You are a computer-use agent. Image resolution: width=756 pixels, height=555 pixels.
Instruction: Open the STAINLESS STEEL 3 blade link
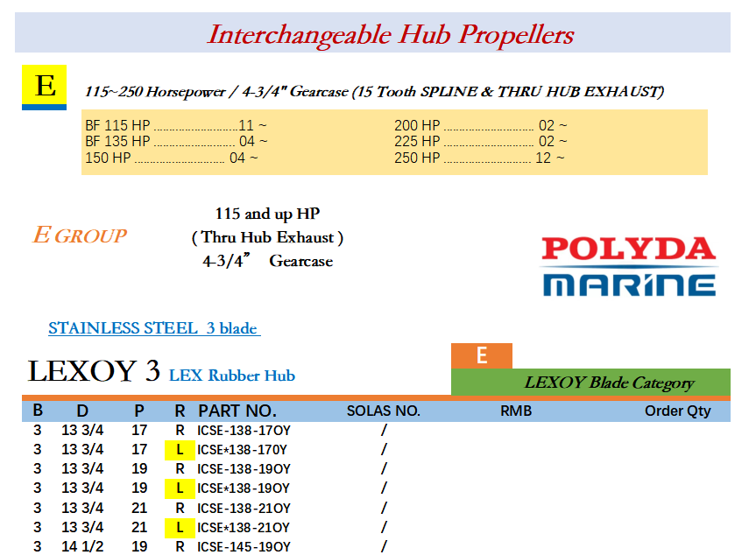tap(154, 328)
